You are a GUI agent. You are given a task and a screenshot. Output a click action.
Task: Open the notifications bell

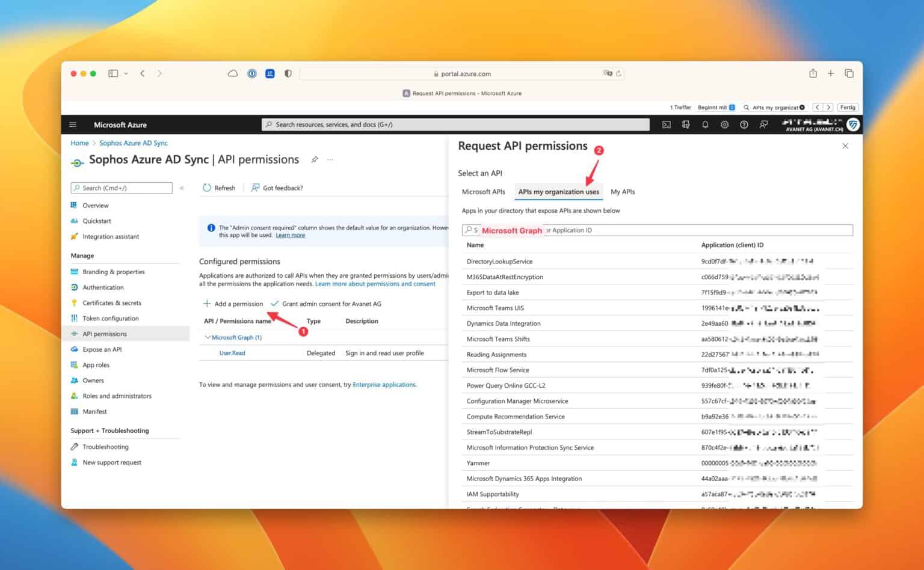click(x=704, y=124)
